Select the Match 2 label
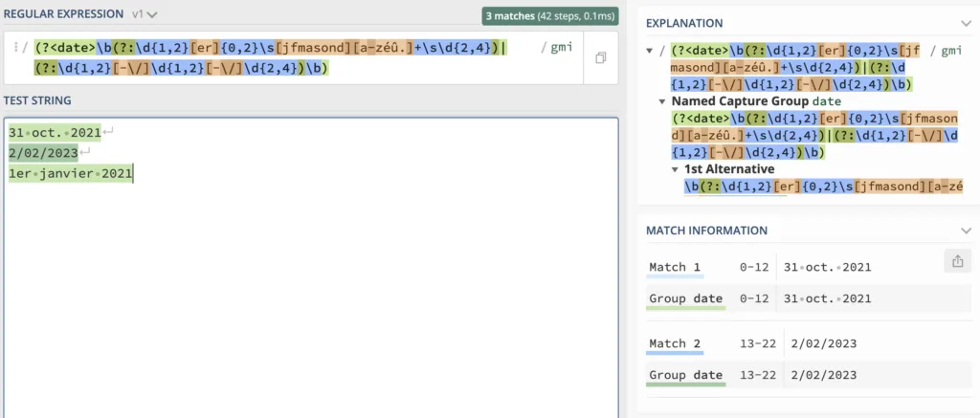This screenshot has width=980, height=418. [675, 343]
